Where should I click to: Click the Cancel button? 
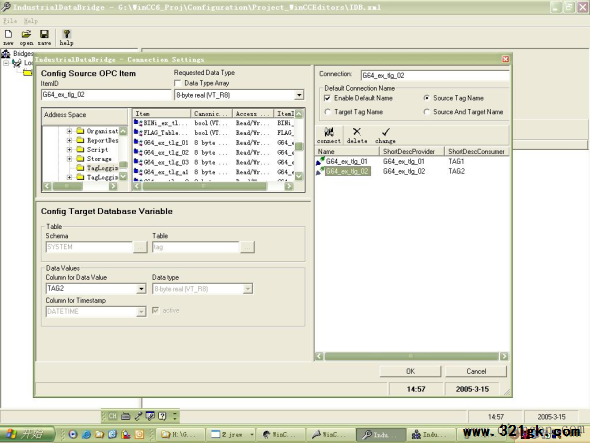click(476, 371)
